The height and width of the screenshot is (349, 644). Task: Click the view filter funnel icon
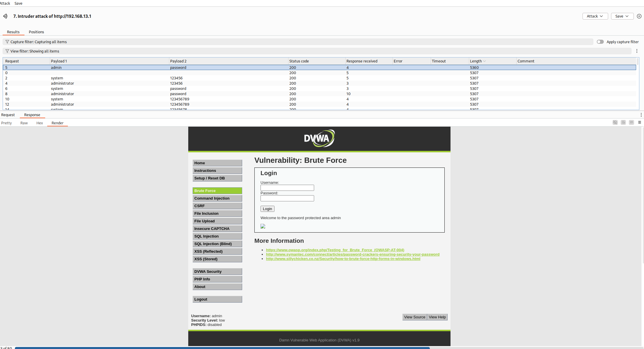(x=7, y=51)
